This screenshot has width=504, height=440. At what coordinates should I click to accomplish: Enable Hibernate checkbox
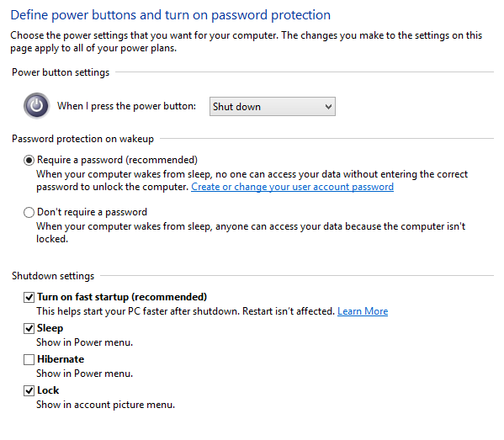[29, 359]
